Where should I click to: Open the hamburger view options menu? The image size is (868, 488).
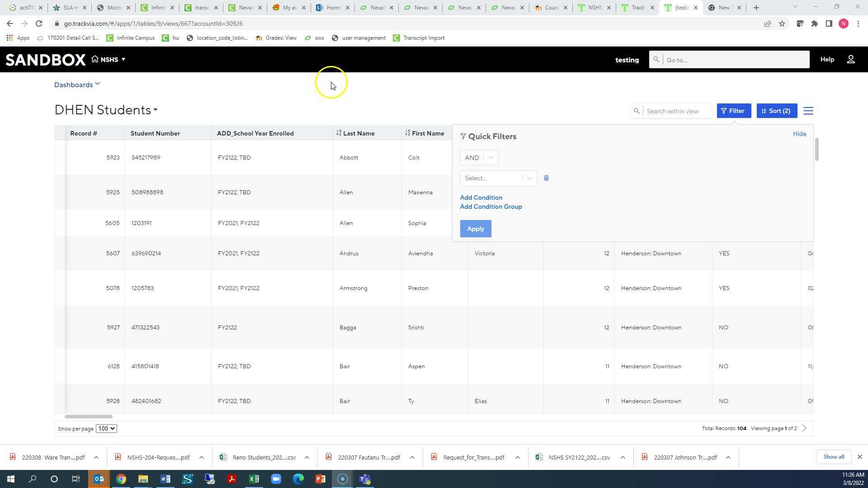click(x=808, y=111)
